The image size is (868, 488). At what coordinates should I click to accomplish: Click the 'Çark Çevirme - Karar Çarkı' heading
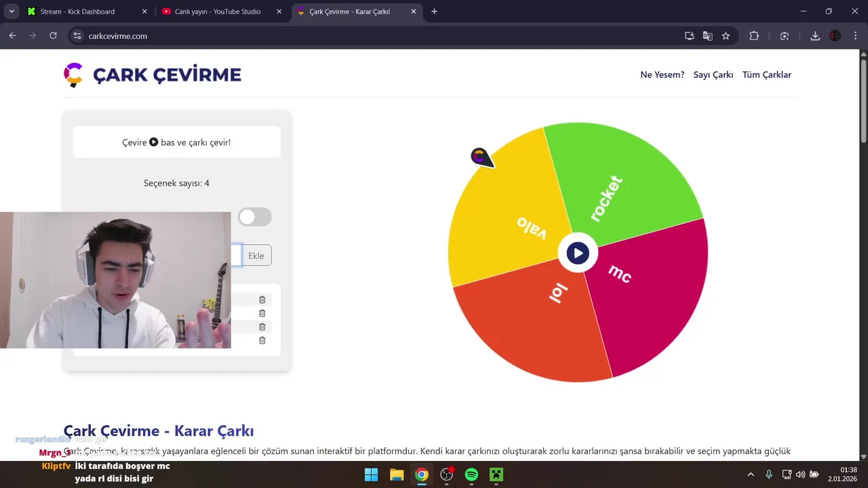click(159, 430)
